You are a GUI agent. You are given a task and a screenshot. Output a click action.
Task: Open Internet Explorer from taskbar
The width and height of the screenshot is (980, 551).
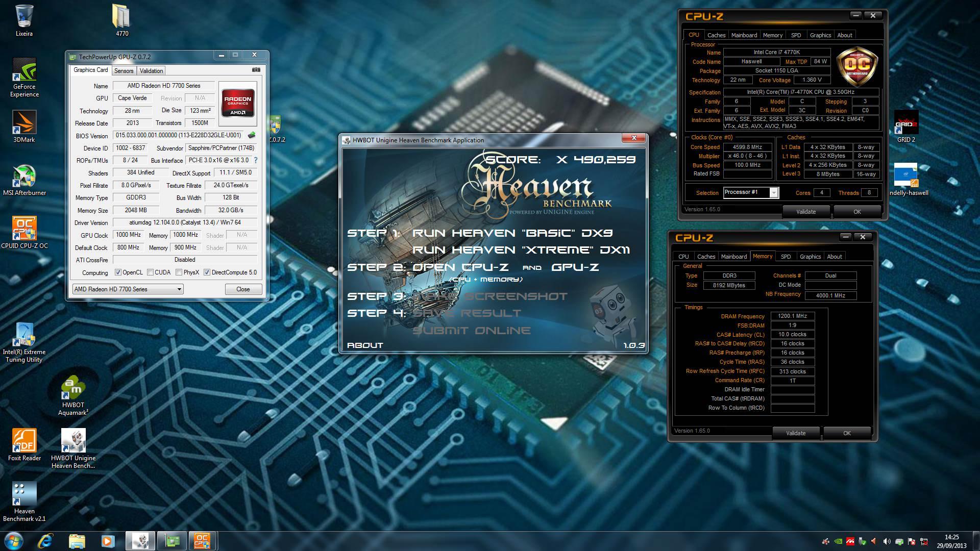[45, 541]
